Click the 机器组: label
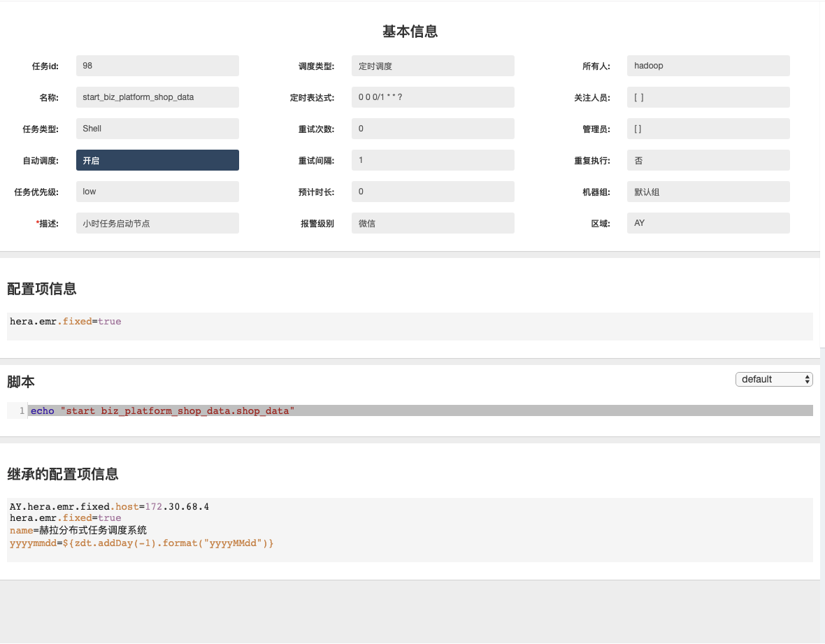Viewport: 825px width, 644px height. click(596, 192)
